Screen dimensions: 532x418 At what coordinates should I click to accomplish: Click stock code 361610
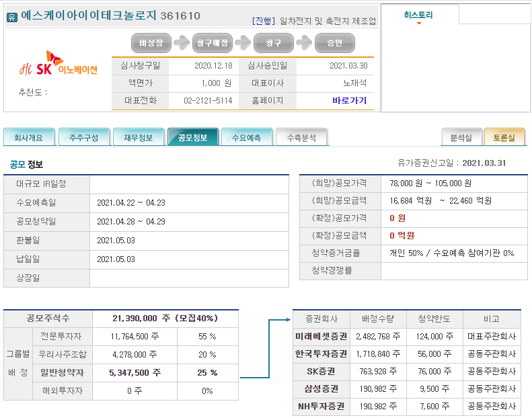point(180,16)
